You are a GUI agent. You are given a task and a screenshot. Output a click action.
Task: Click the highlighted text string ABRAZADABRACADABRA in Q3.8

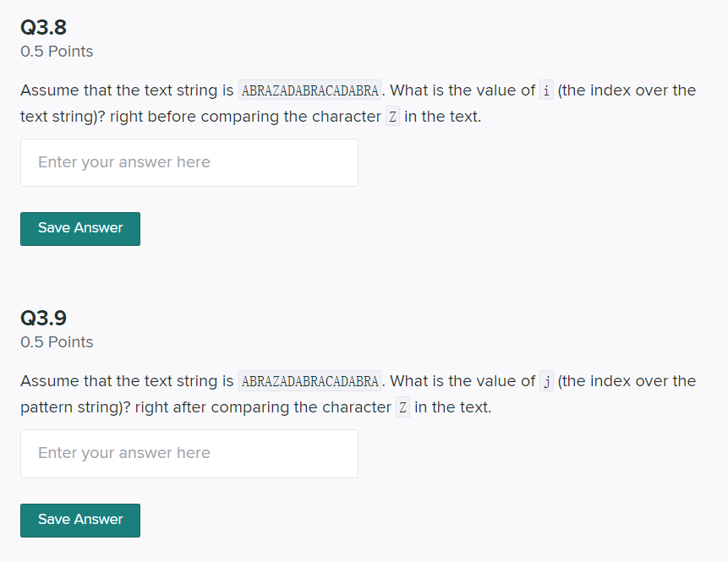click(x=309, y=90)
